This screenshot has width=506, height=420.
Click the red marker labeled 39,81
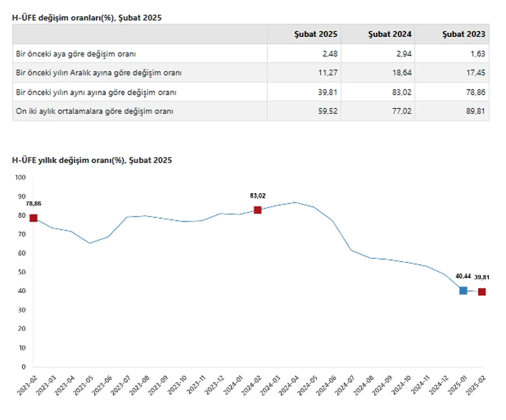[x=482, y=292]
